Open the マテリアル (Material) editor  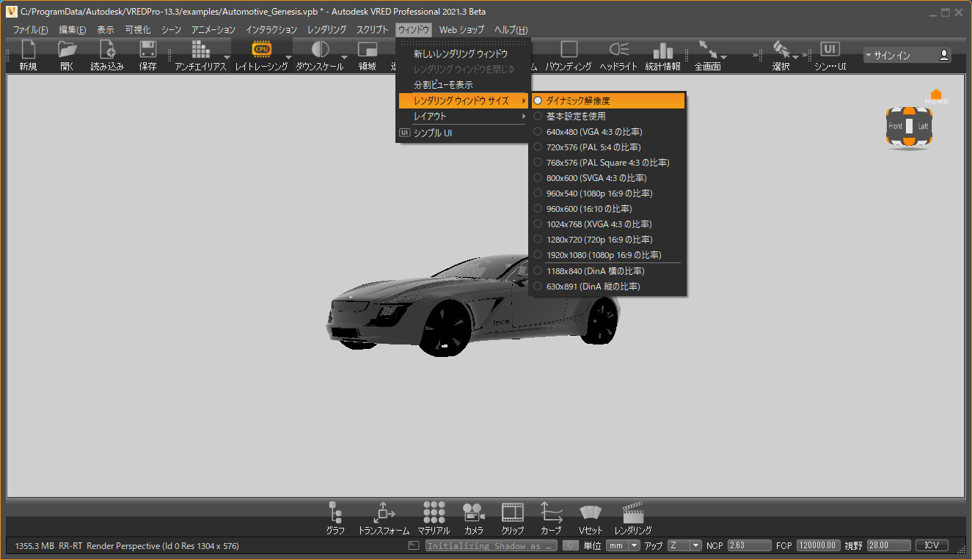434,512
